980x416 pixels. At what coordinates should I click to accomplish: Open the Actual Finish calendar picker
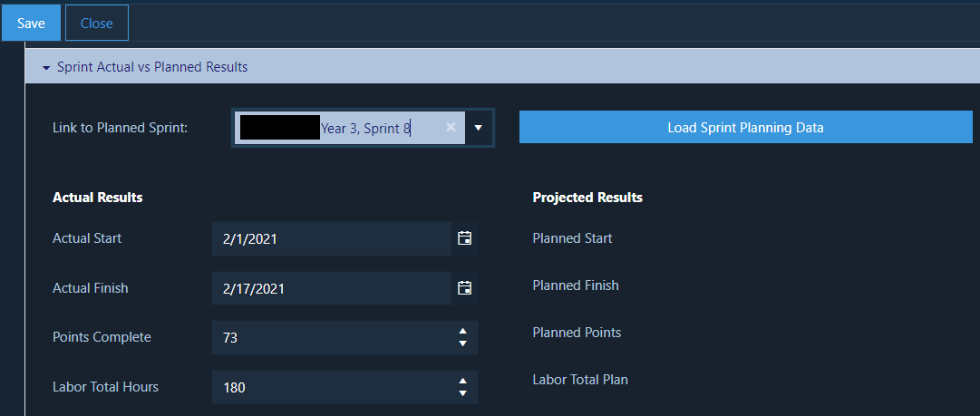[x=464, y=288]
